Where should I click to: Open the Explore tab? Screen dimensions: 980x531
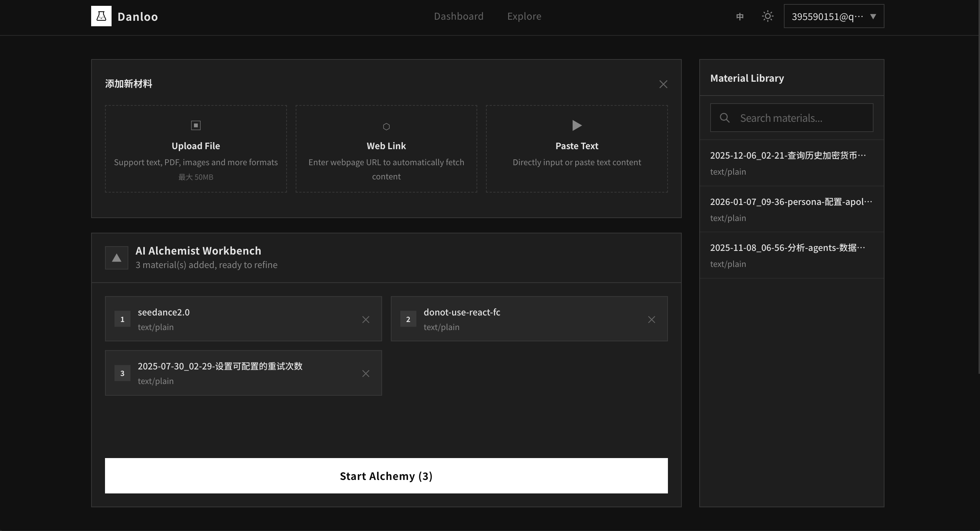pos(524,16)
